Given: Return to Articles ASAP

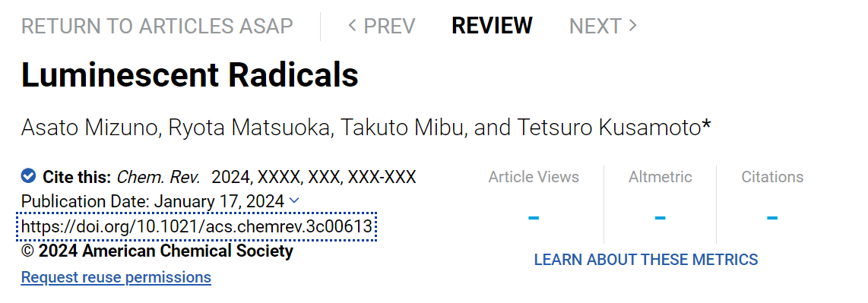Looking at the screenshot, I should [157, 26].
